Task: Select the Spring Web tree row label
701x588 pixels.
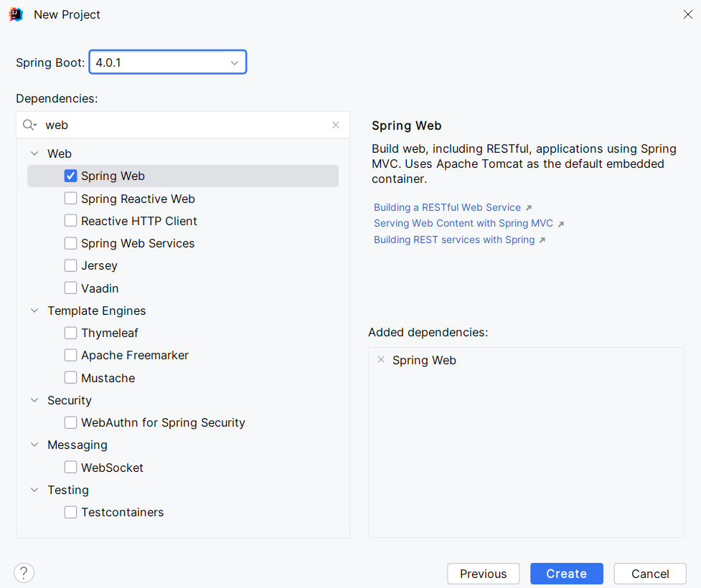Action: (x=113, y=176)
